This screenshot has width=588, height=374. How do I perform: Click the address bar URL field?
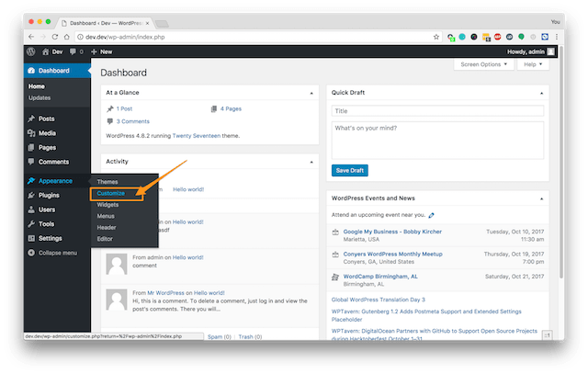point(259,37)
